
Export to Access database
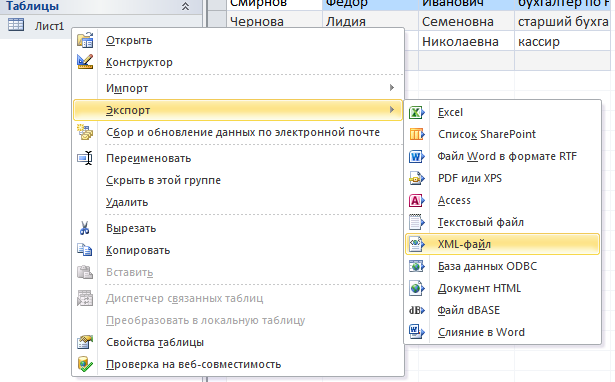coord(502,200)
